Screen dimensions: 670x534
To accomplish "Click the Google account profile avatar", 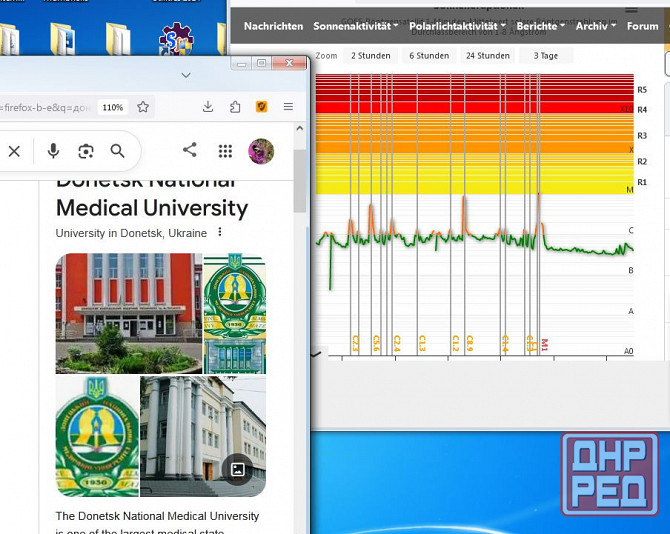I will (x=261, y=151).
